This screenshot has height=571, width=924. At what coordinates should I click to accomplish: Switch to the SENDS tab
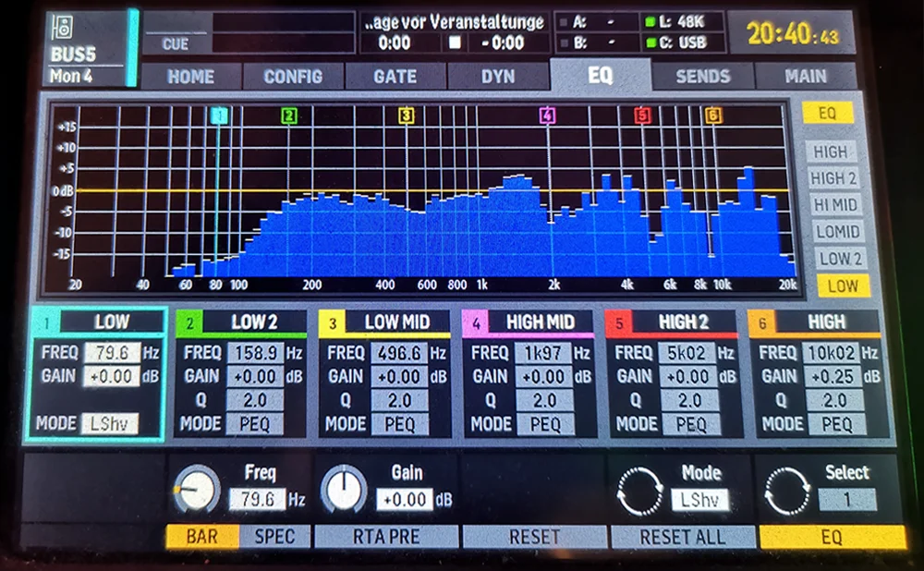[x=702, y=77]
